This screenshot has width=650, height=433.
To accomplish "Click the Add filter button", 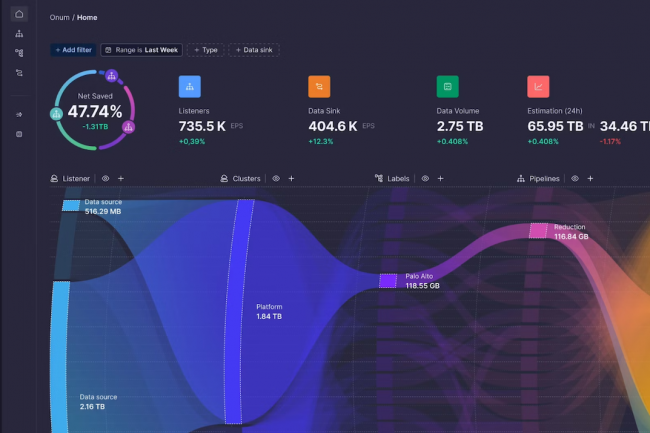I will [72, 49].
